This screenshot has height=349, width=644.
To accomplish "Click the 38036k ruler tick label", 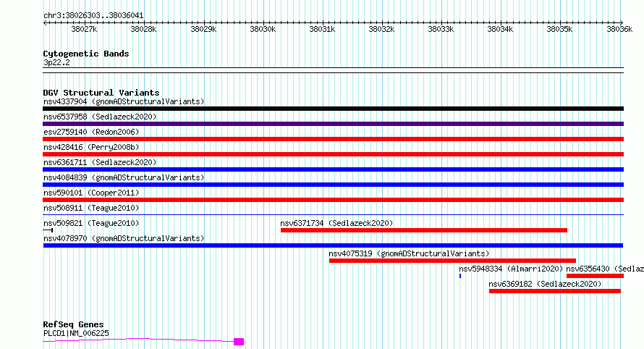I will 620,29.
